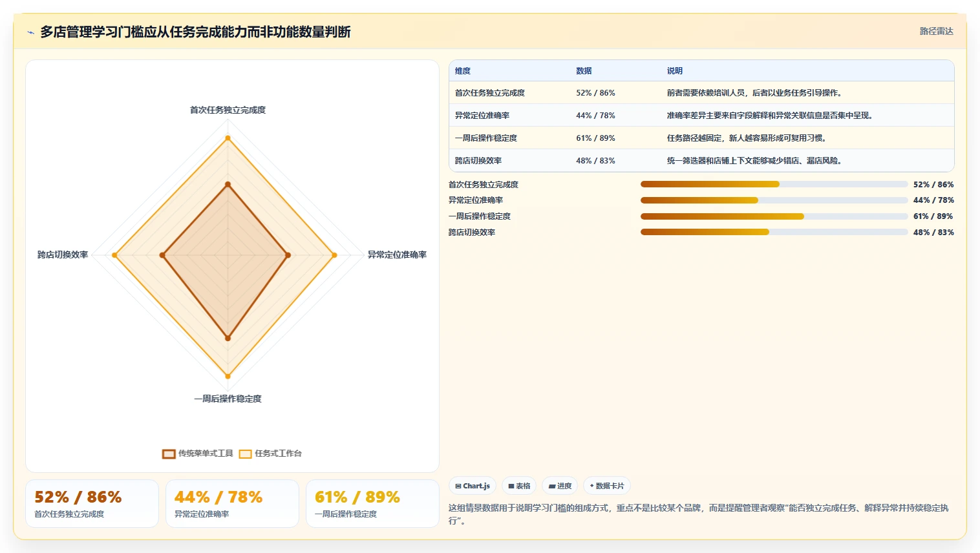Click table cell 48% / 83%
Screen dimensions: 980x553
pos(595,161)
